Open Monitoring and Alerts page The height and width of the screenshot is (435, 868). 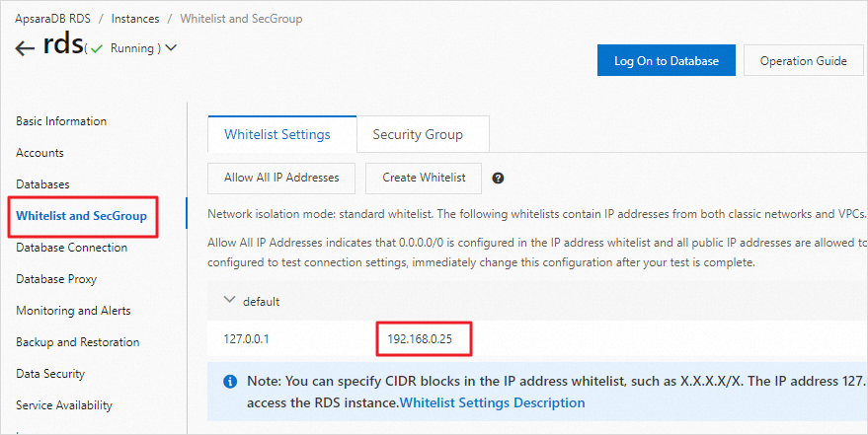click(x=73, y=311)
